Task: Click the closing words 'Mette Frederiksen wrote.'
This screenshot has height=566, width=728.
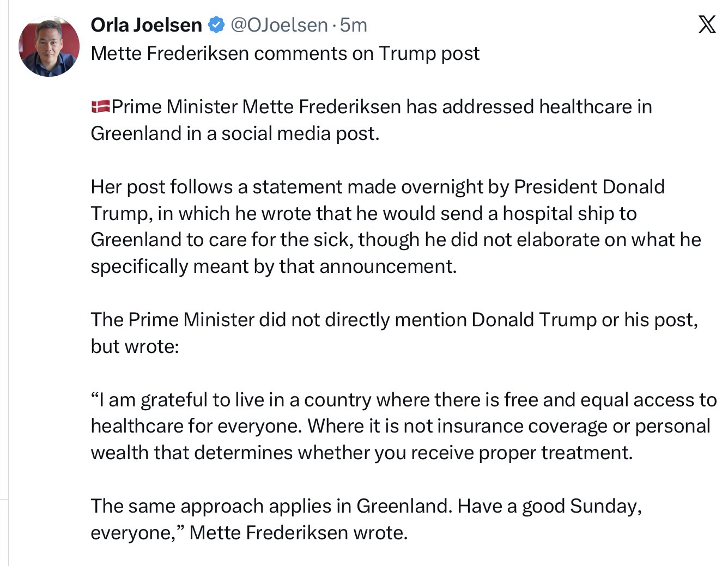Action: (x=299, y=532)
